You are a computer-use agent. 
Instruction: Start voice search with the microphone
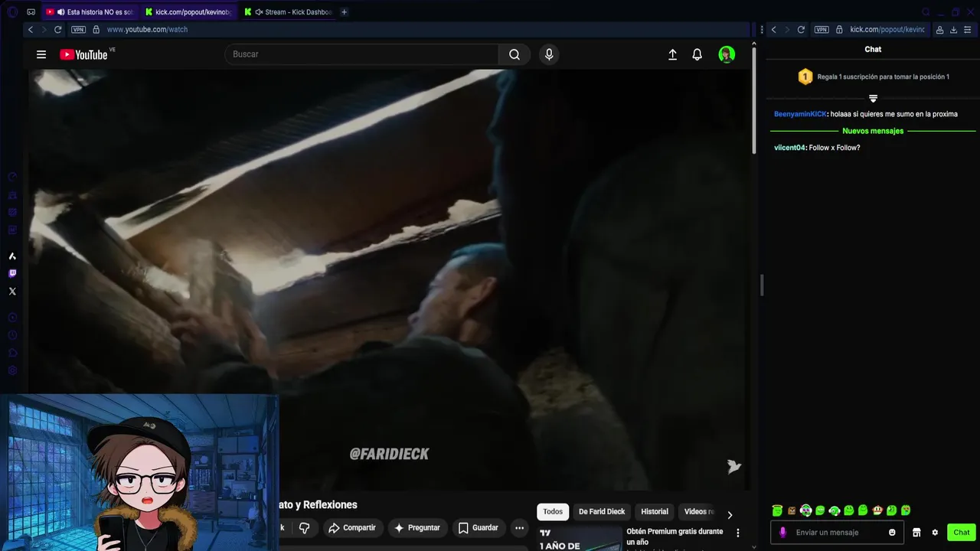click(x=549, y=54)
